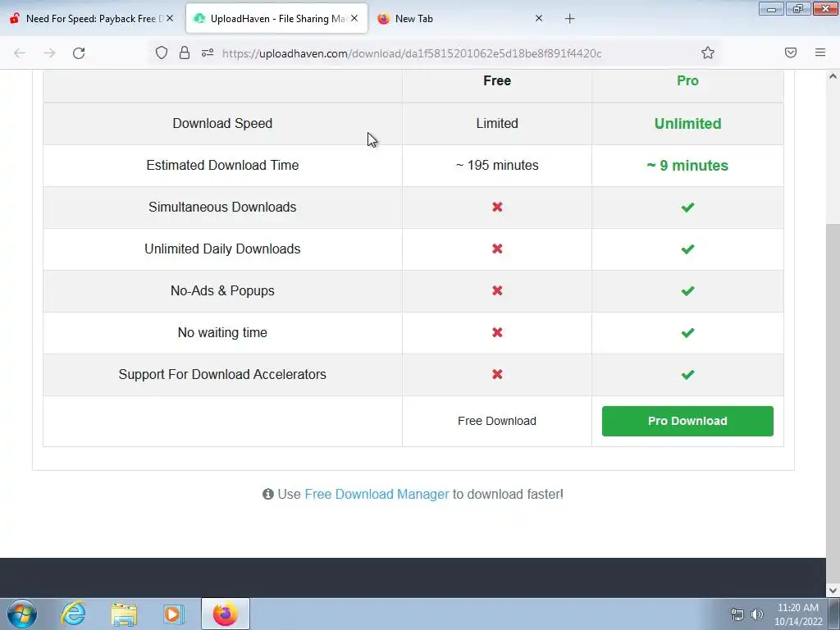Viewport: 840px width, 630px height.
Task: Click red X for Unlimited Daily Downloads
Action: click(497, 249)
